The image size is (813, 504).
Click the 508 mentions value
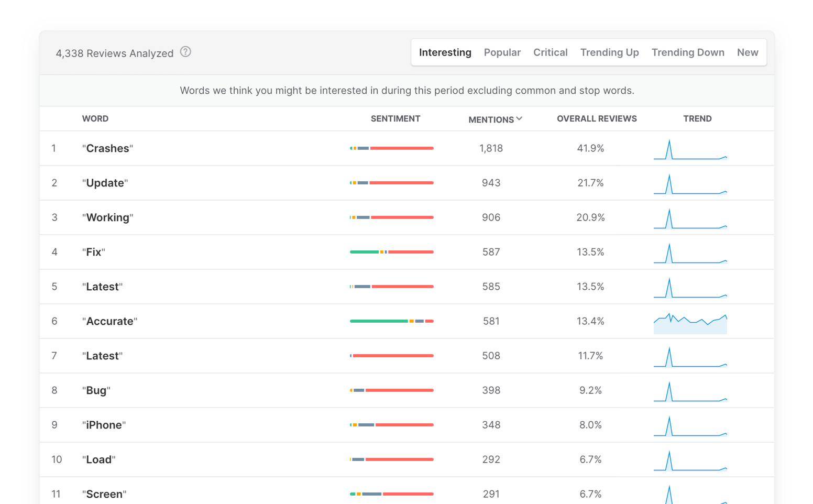click(491, 356)
